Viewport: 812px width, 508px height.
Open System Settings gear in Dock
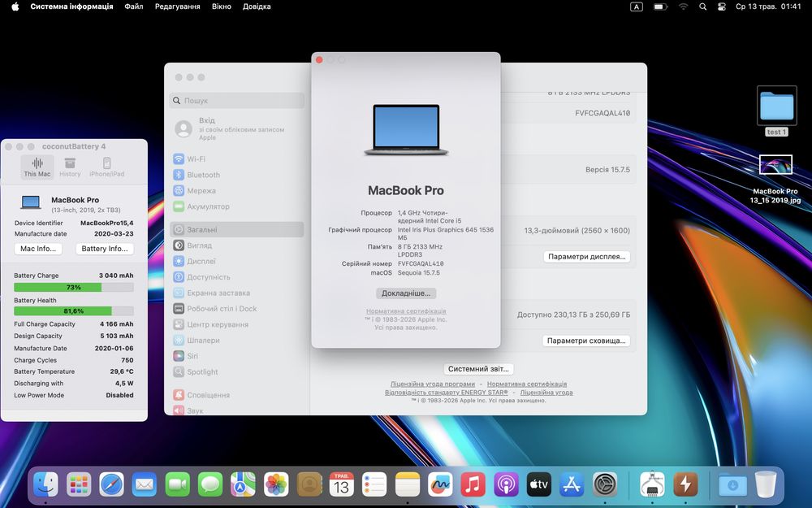(605, 484)
